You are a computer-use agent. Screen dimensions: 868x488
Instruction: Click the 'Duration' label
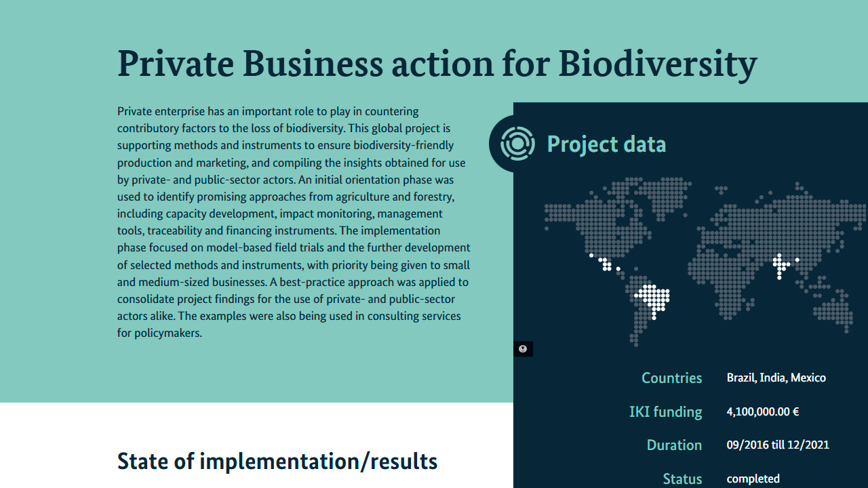click(674, 445)
